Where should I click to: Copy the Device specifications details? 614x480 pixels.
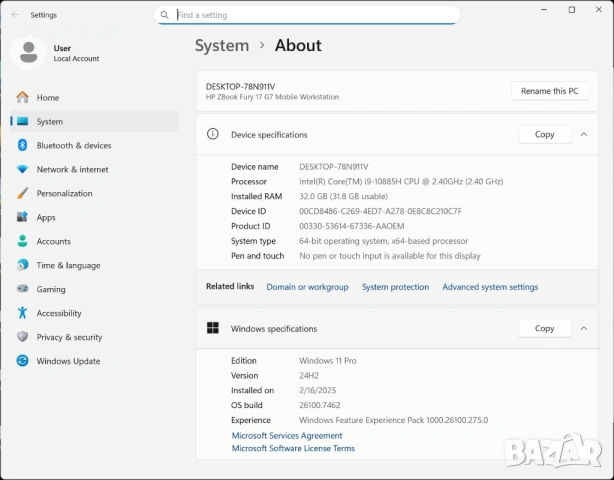pos(544,134)
